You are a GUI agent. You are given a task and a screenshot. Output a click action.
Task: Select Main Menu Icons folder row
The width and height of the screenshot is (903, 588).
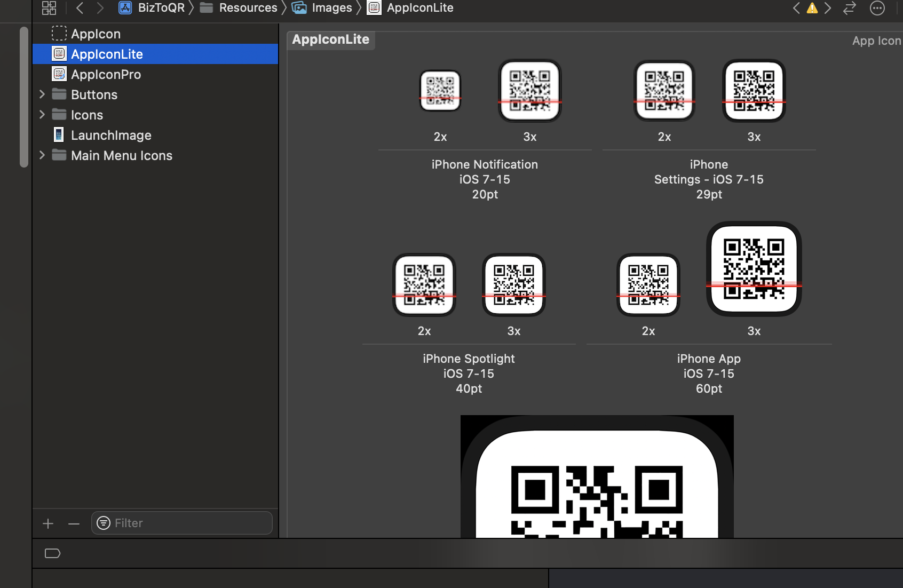pos(155,155)
